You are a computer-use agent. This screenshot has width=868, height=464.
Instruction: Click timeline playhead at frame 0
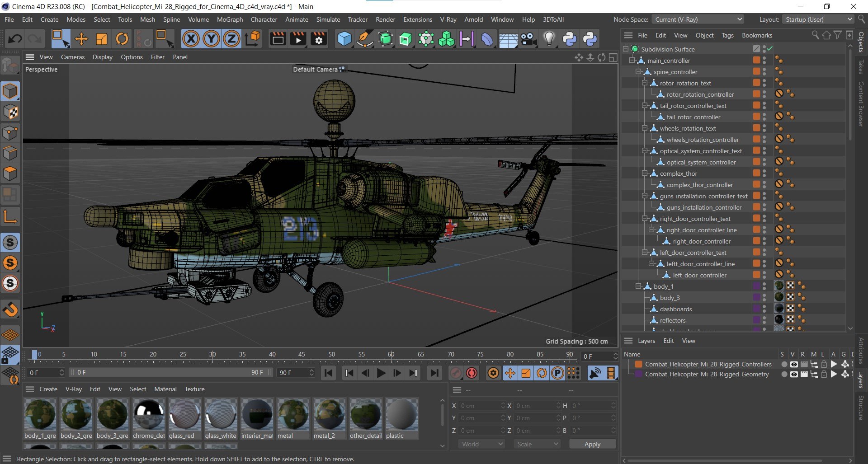[x=34, y=355]
